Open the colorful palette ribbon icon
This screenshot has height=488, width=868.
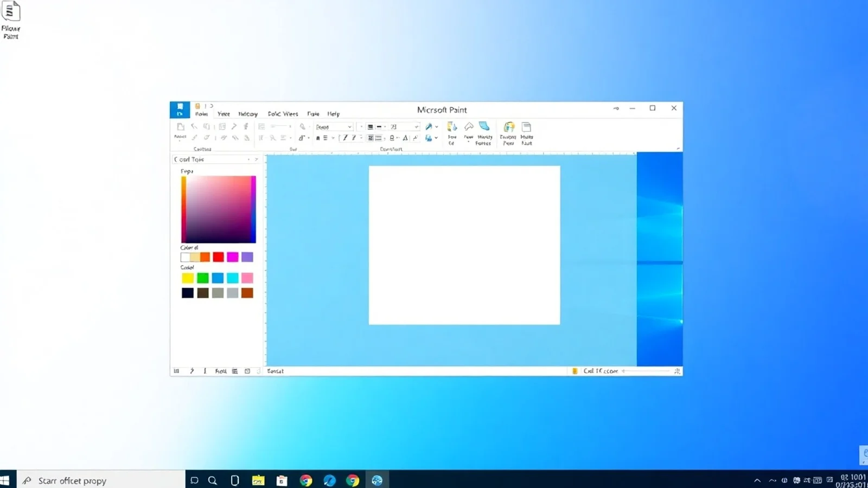click(508, 127)
